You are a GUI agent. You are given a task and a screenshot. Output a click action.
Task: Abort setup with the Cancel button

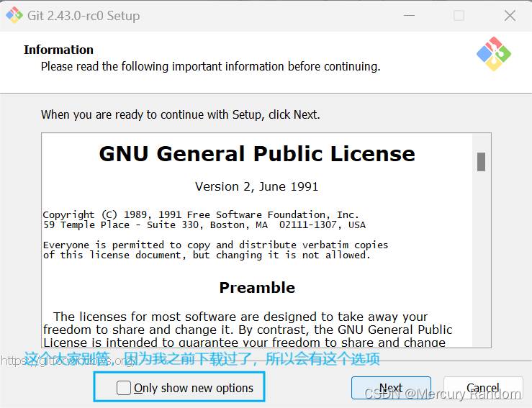pos(483,387)
